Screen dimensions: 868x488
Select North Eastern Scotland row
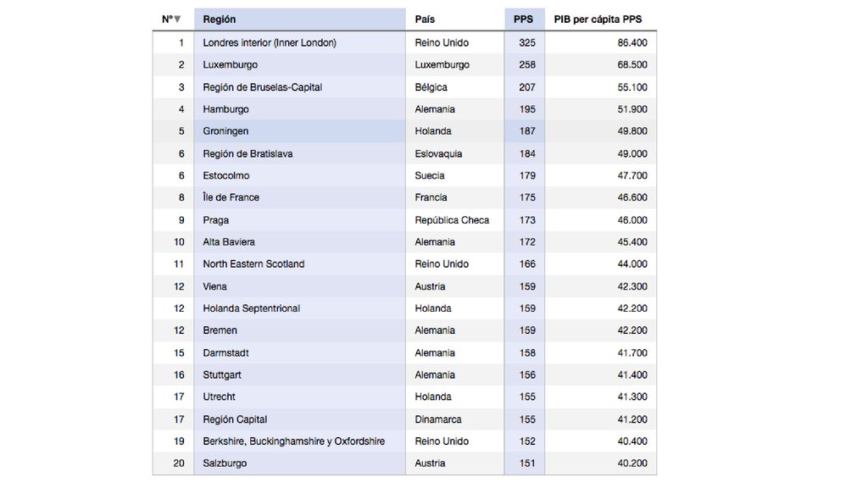point(404,264)
